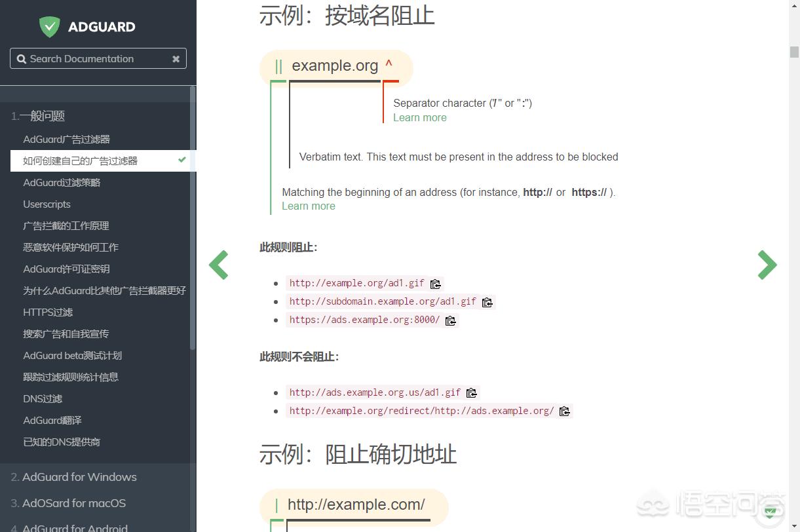Copy the http://subdomain.example.org/ad1.gif URL
800x532 pixels.
(x=487, y=302)
